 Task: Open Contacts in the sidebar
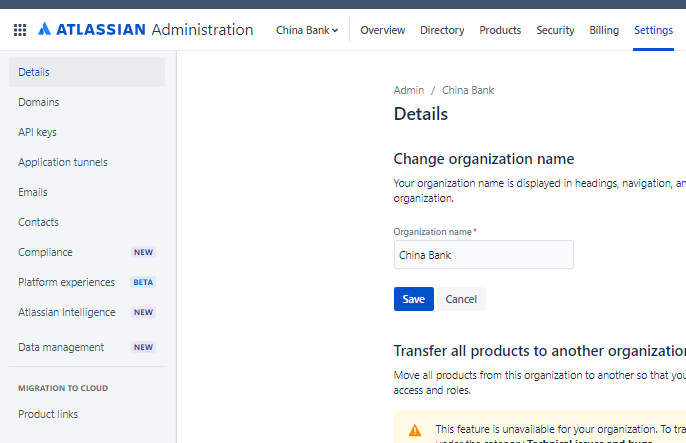point(87,222)
